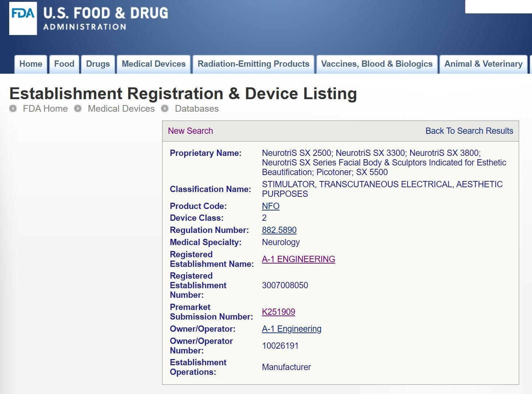The height and width of the screenshot is (394, 532).
Task: Open regulation number 882.5890 link
Action: coord(279,230)
